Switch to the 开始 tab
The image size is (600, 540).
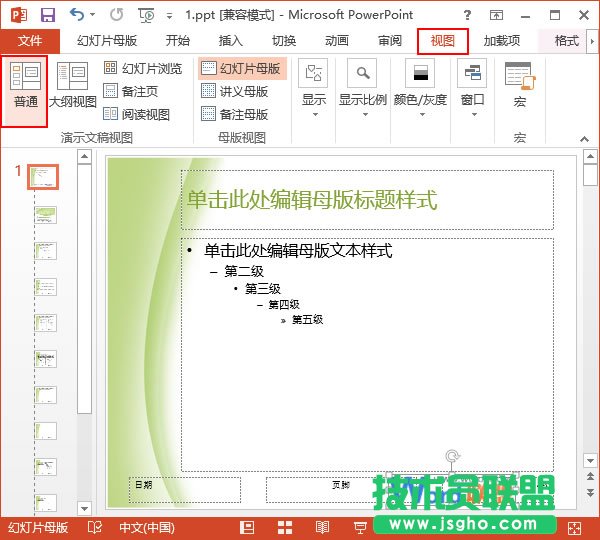178,41
